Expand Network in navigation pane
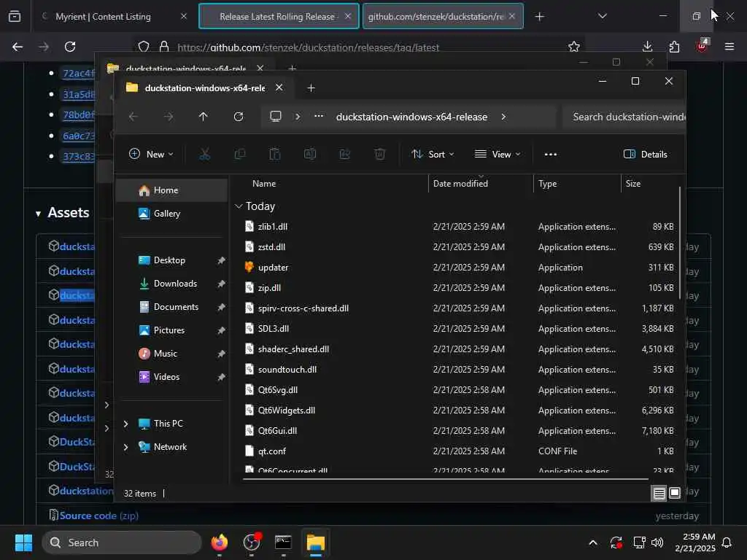This screenshot has height=560, width=747. (x=125, y=447)
